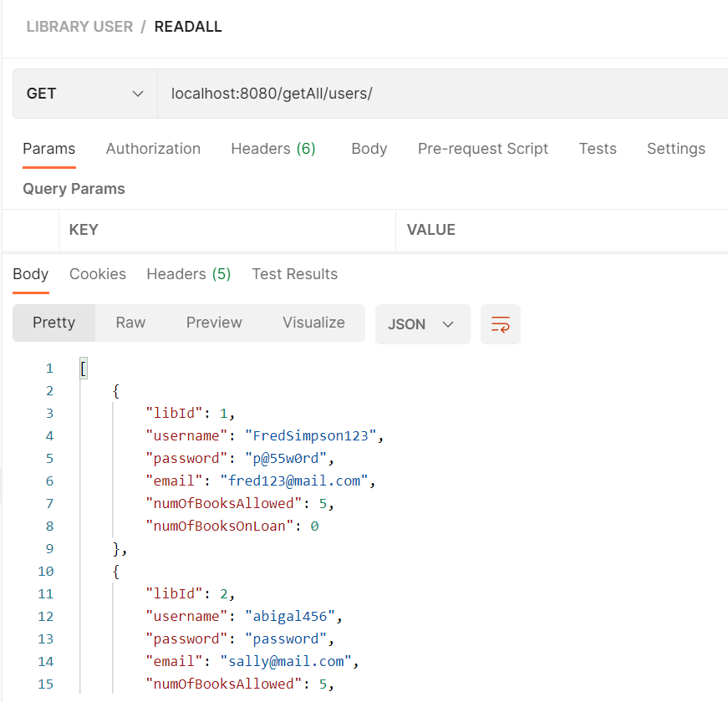Open the response Cookies tab
This screenshot has height=702, width=728.
[x=98, y=274]
